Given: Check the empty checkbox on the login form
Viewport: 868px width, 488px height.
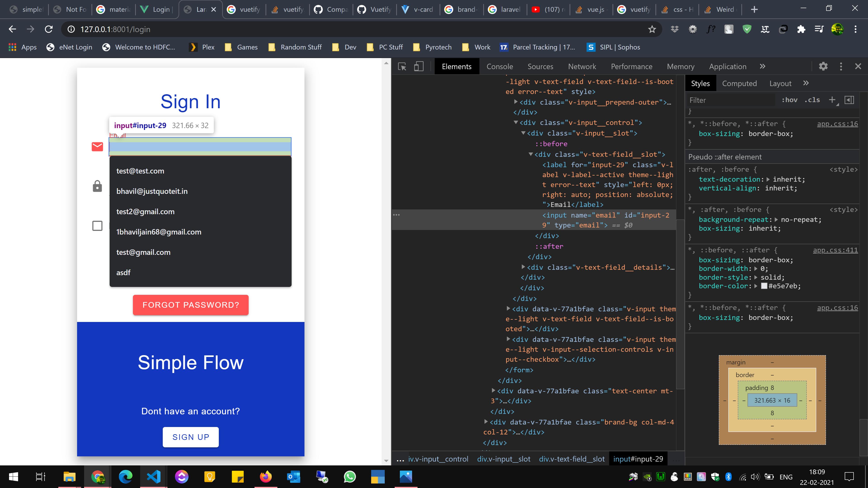Looking at the screenshot, I should (x=97, y=226).
